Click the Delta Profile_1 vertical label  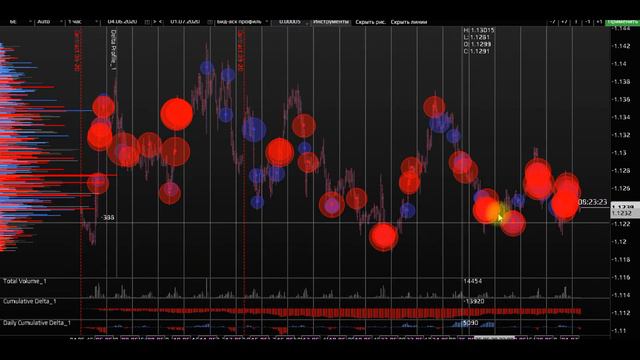tap(113, 49)
